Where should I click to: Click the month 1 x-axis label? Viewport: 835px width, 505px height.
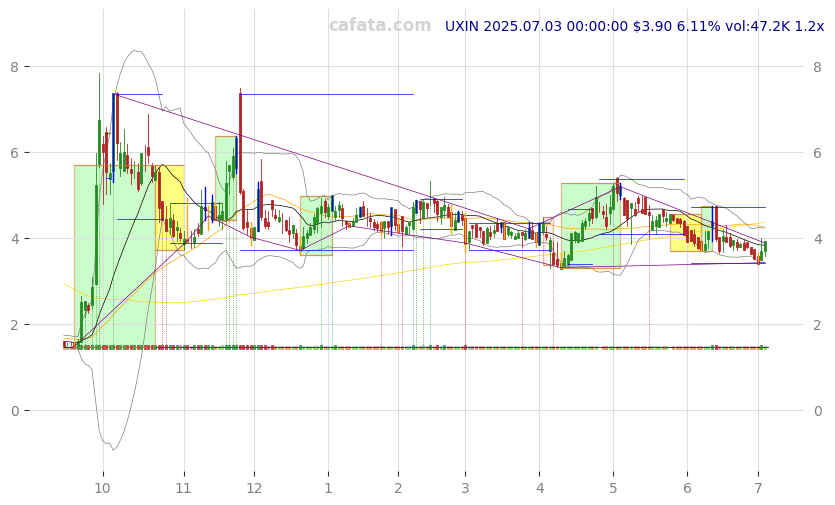click(328, 488)
